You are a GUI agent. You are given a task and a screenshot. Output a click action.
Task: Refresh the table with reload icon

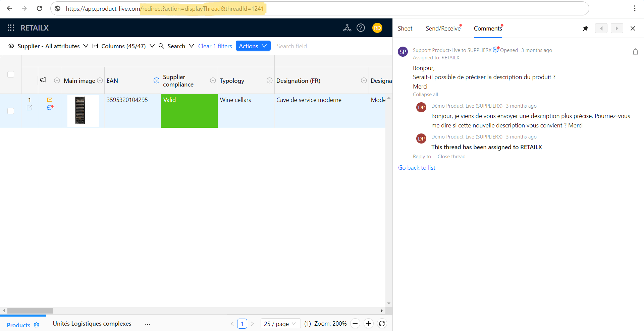tap(382, 324)
